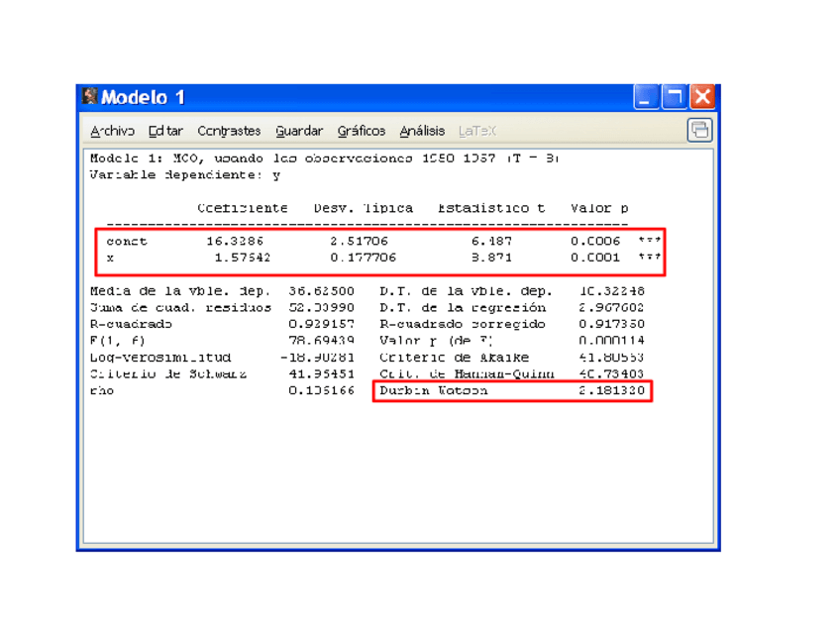Image resolution: width=840 pixels, height=630 pixels.
Task: Open the Archivo menu
Action: point(113,131)
